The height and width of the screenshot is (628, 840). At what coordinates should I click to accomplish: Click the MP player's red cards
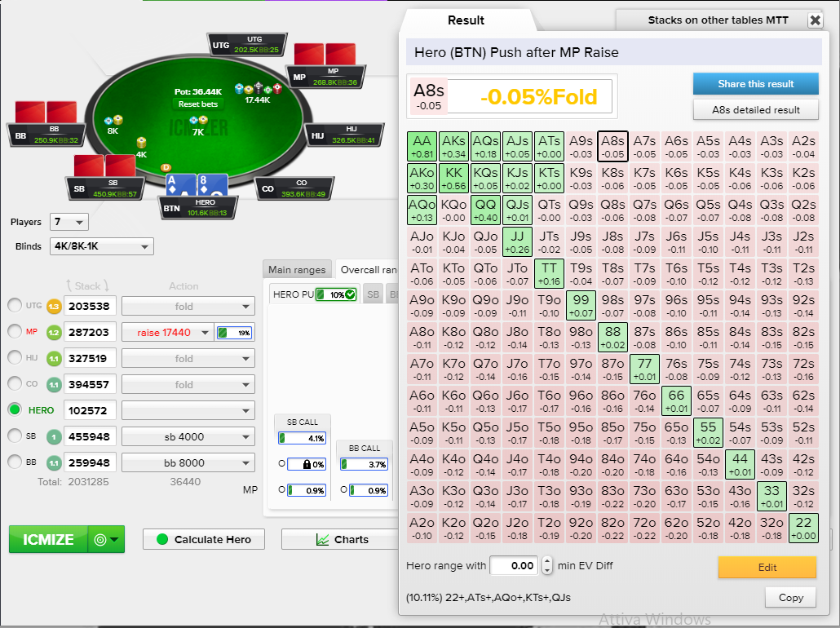pos(325,55)
